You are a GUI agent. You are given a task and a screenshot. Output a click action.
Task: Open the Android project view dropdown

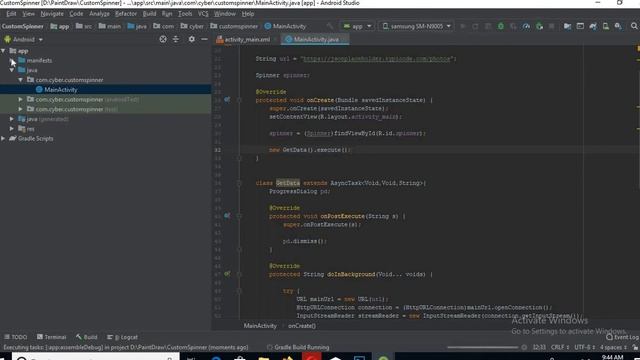23,40
